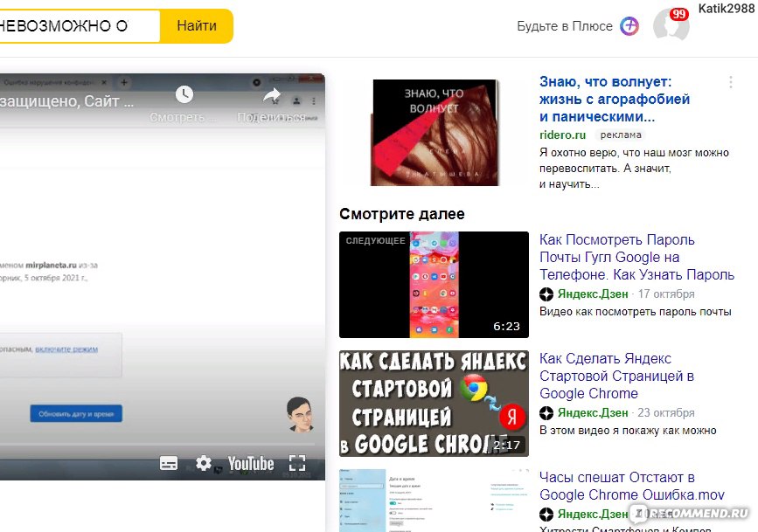Viewport: 758px width, 532px height.
Task: Enter fullscreen mode in the video player
Action: click(x=297, y=463)
